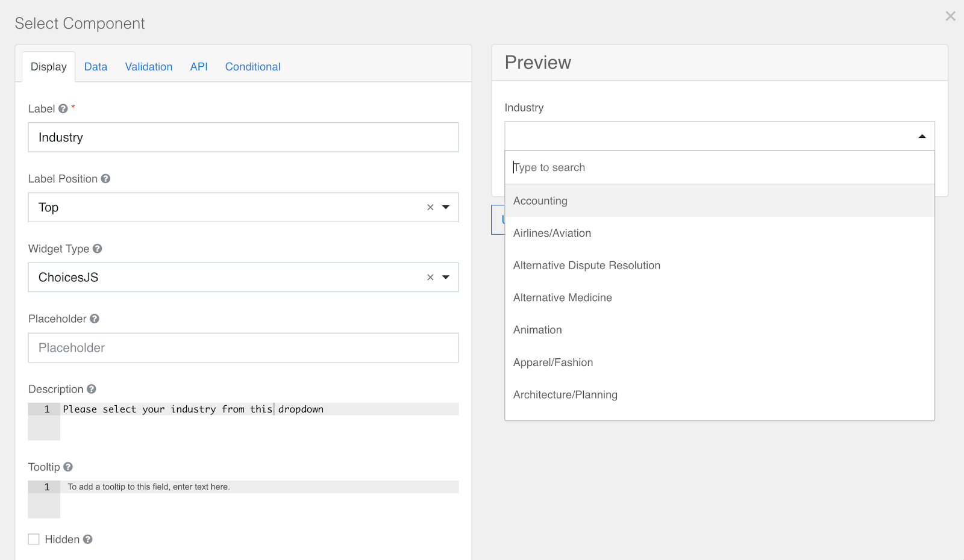Collapse the Industry preview dropdown
The image size is (964, 560).
click(922, 137)
